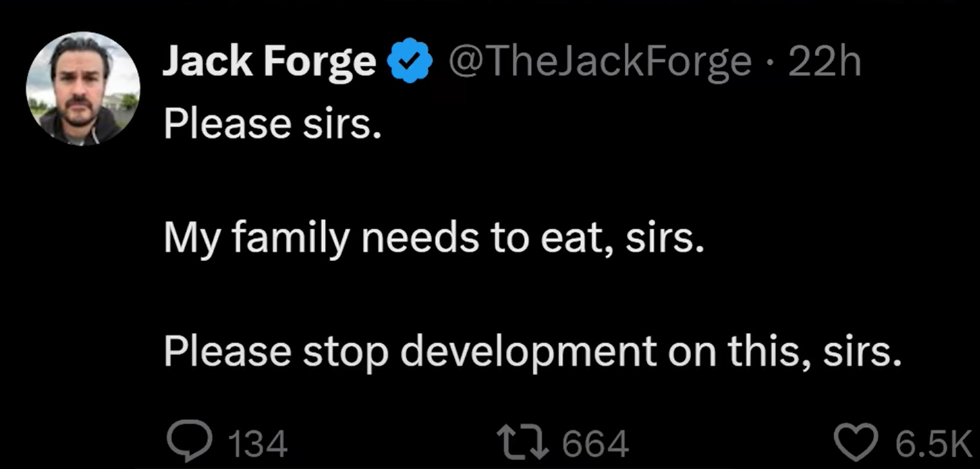Click the 664 reposts count
This screenshot has height=469, width=980.
(596, 443)
